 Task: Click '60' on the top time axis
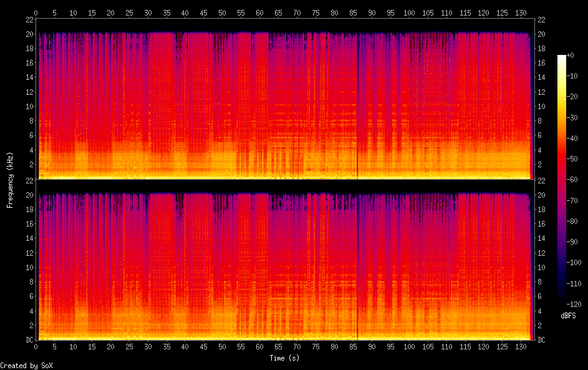(x=259, y=12)
